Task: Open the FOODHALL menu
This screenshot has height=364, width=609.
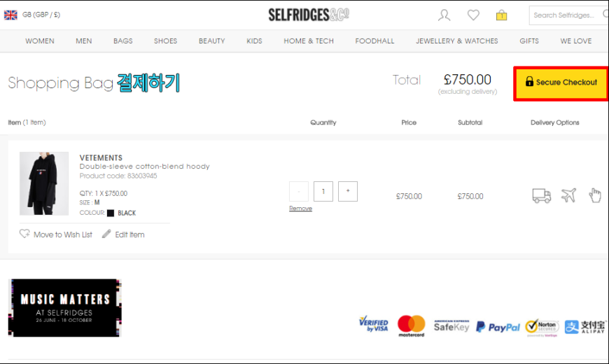Action: [374, 41]
